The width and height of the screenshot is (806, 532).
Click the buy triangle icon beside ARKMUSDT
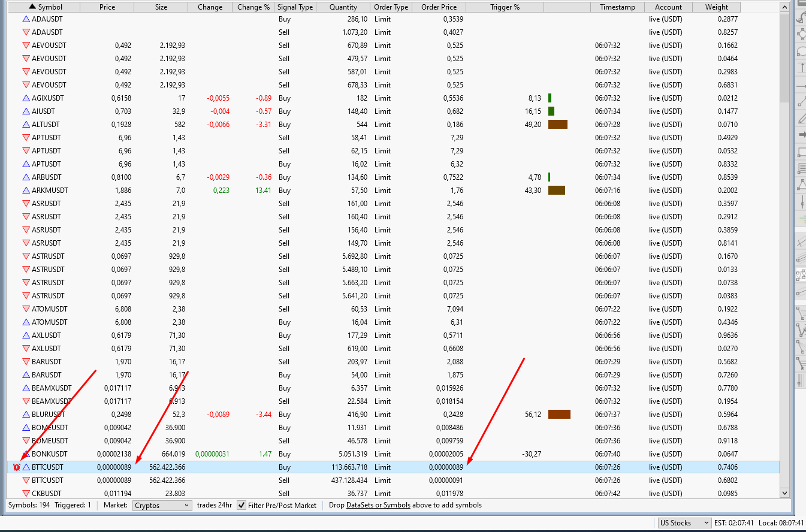click(26, 191)
